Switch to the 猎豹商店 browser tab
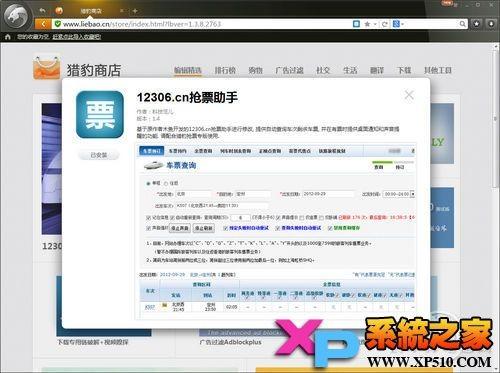The image size is (500, 373). pos(91,11)
